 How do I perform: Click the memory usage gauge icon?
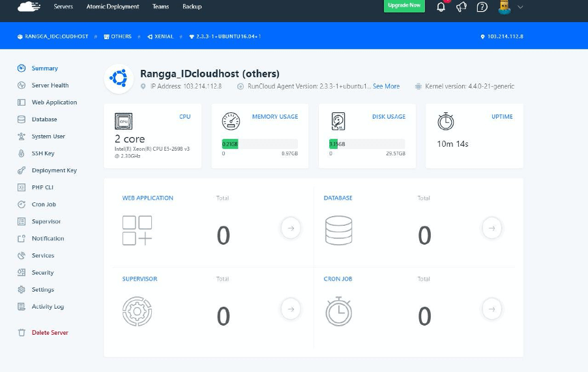click(231, 121)
